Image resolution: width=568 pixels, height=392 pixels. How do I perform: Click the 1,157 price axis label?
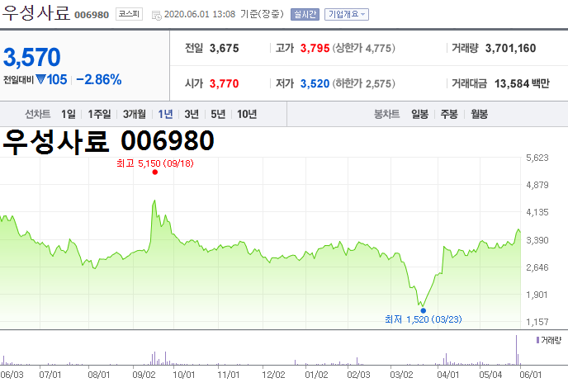(x=537, y=322)
